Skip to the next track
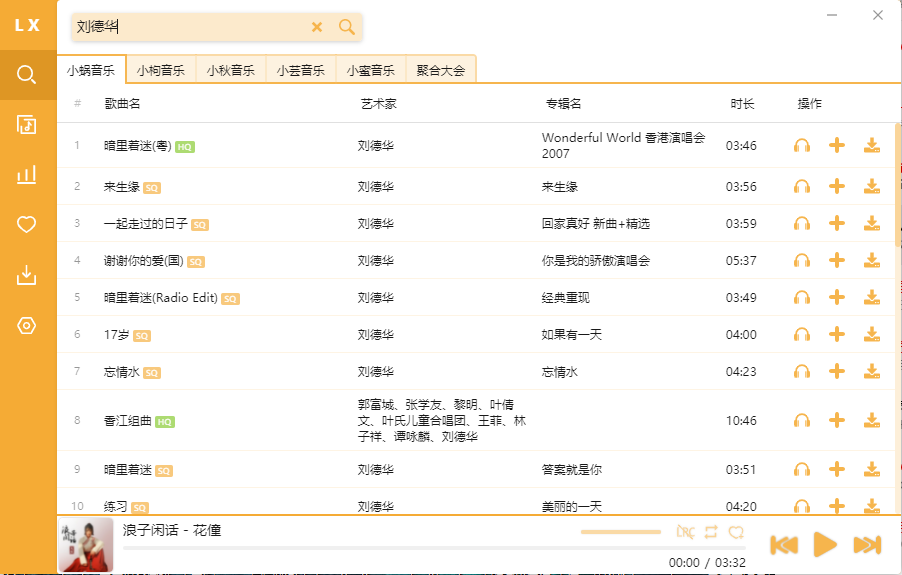This screenshot has height=575, width=902. [866, 545]
